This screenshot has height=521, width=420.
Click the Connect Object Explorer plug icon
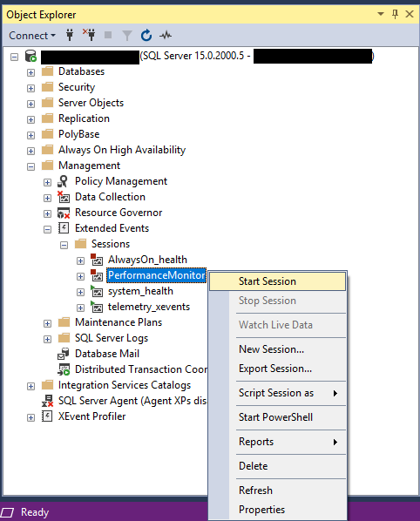pyautogui.click(x=70, y=35)
